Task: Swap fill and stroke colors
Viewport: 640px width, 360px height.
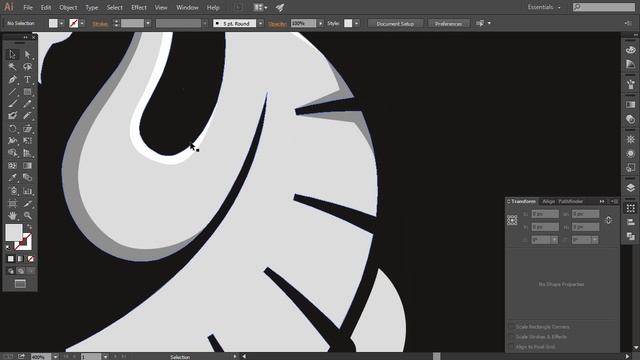Action: click(x=29, y=226)
